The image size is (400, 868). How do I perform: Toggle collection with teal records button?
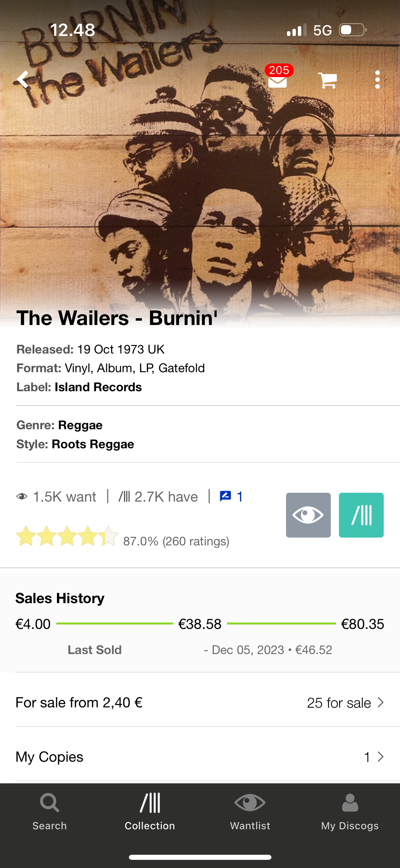[x=361, y=515]
